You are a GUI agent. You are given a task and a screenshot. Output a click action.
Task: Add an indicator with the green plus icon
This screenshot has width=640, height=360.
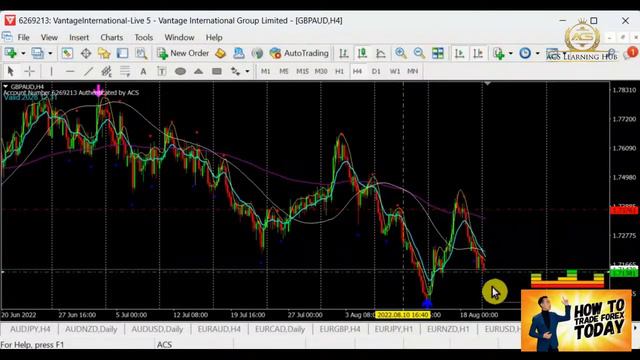[x=498, y=53]
